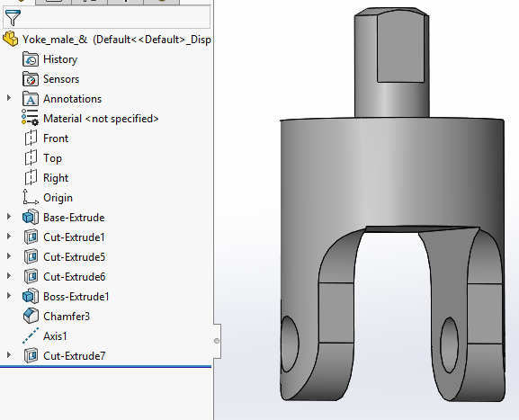Select the Cut-Extrude1 label
The height and width of the screenshot is (420, 519).
[74, 237]
